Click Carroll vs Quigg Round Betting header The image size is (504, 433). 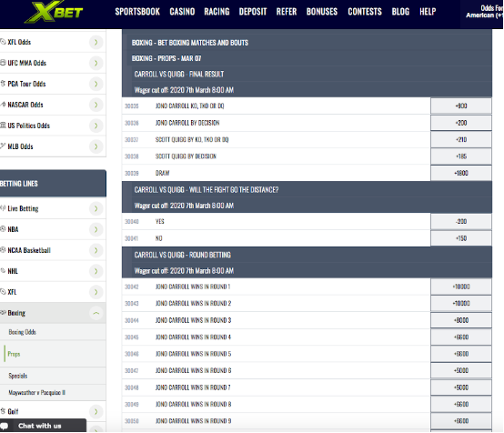click(x=183, y=255)
